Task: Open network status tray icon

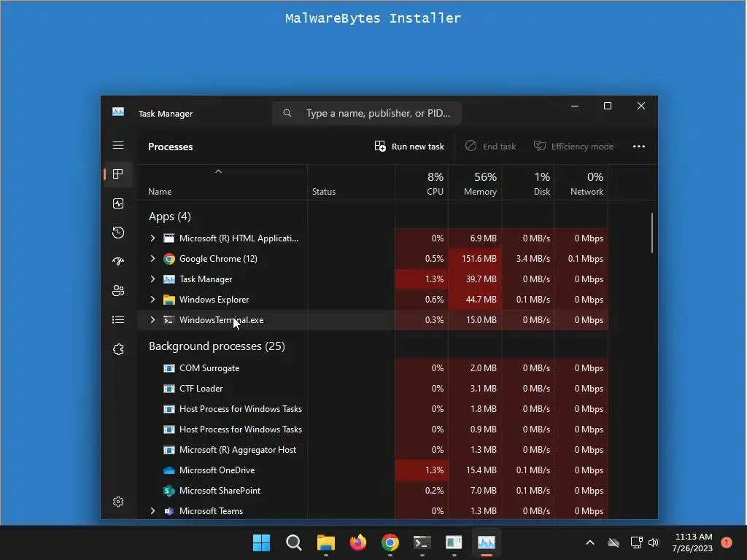Action: pyautogui.click(x=636, y=542)
